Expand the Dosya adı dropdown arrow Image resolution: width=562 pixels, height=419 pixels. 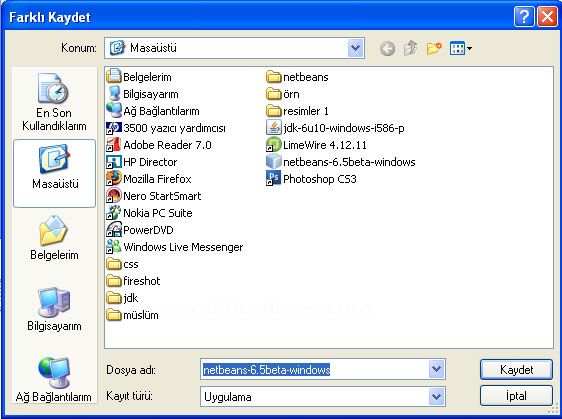point(437,369)
